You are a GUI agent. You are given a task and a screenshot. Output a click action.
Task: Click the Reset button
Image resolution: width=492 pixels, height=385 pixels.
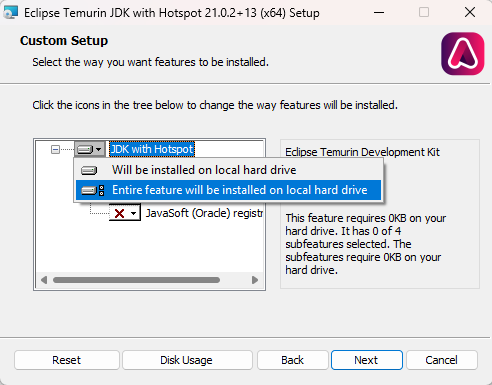[x=67, y=360]
